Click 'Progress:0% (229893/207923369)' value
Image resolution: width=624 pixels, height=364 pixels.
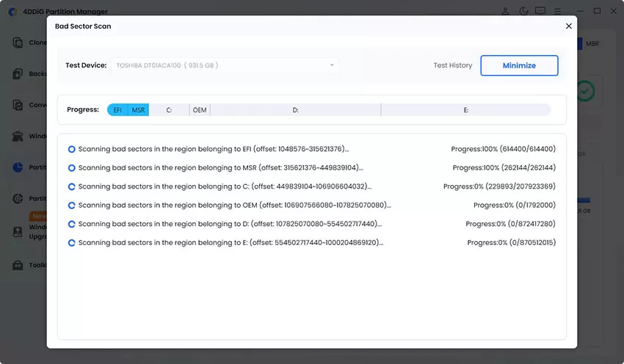pos(499,186)
